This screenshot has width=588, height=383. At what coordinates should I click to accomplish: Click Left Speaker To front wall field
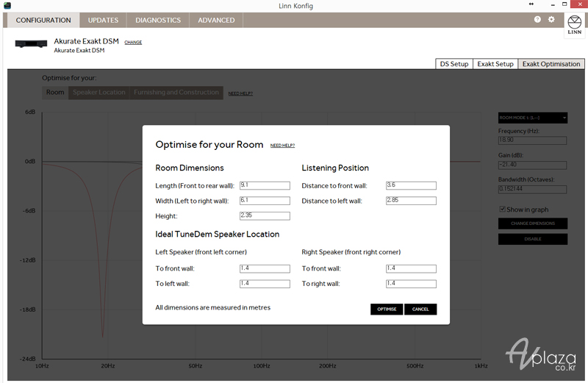click(x=265, y=268)
